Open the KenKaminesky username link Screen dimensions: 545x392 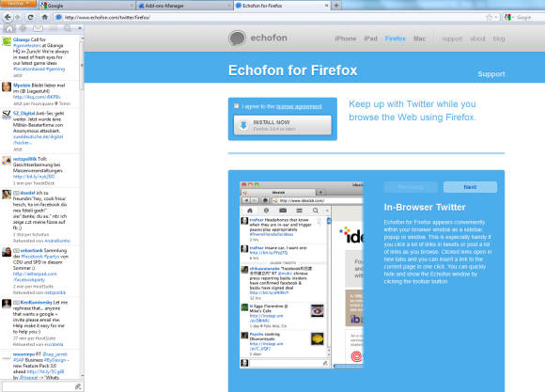coord(37,303)
